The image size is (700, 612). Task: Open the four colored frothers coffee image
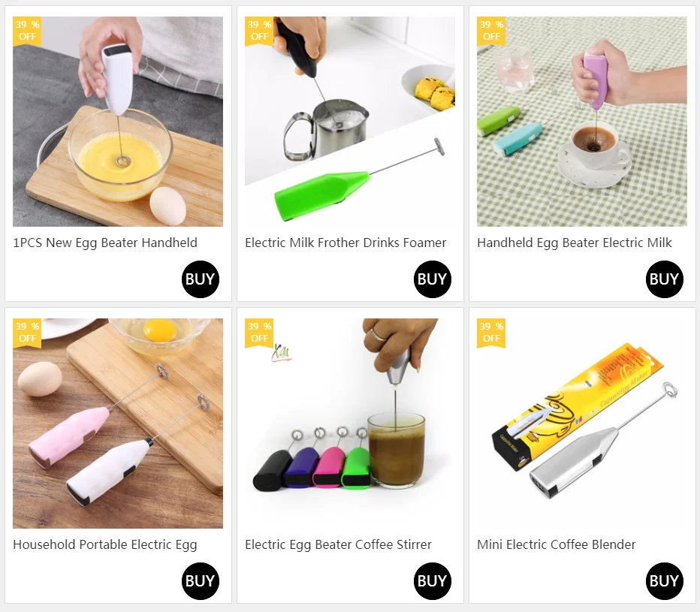(x=350, y=424)
